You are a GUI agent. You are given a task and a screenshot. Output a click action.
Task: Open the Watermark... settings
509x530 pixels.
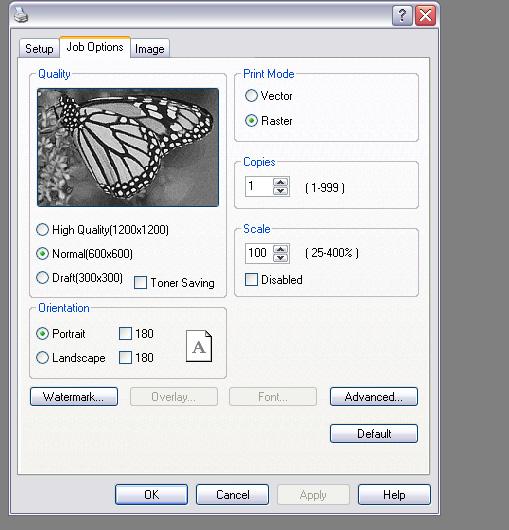pyautogui.click(x=74, y=396)
